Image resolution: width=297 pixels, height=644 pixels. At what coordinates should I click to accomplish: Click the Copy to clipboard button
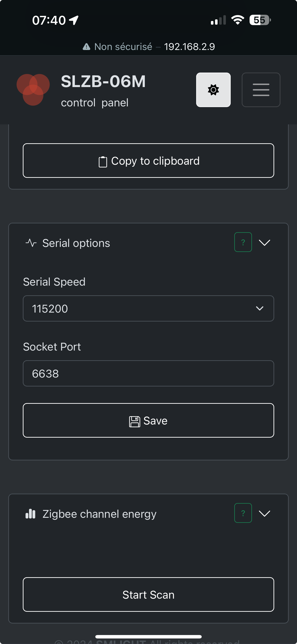coord(148,161)
